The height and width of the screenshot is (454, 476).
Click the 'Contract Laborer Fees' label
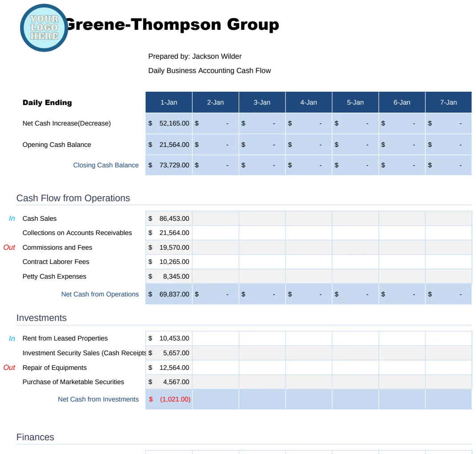click(56, 262)
